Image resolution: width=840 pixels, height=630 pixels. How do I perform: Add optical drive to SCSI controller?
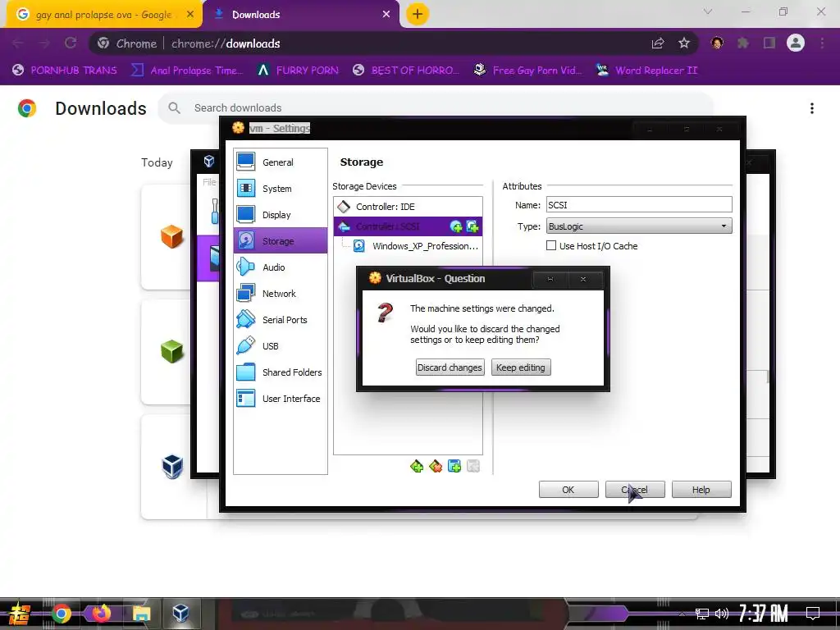click(x=456, y=226)
